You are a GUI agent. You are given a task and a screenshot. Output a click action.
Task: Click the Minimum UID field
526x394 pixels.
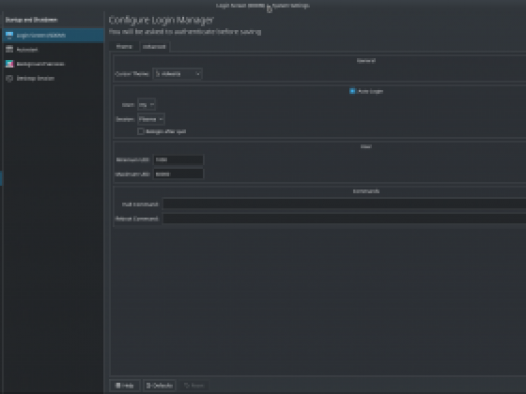[178, 160]
